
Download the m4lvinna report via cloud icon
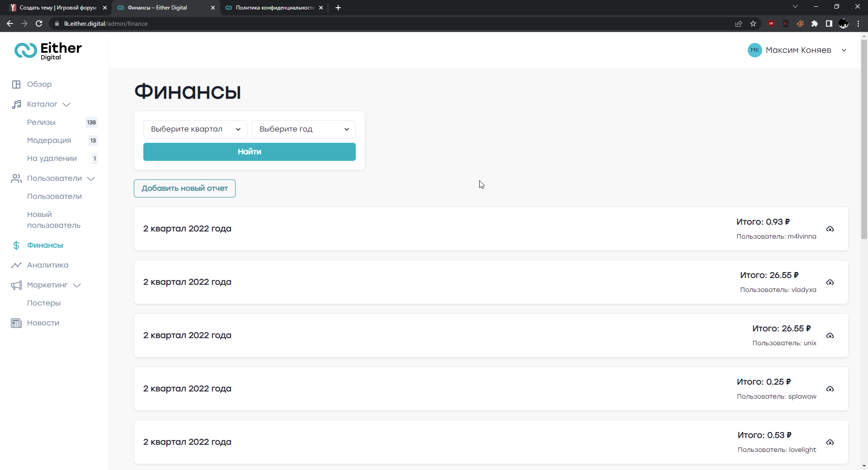pyautogui.click(x=830, y=229)
